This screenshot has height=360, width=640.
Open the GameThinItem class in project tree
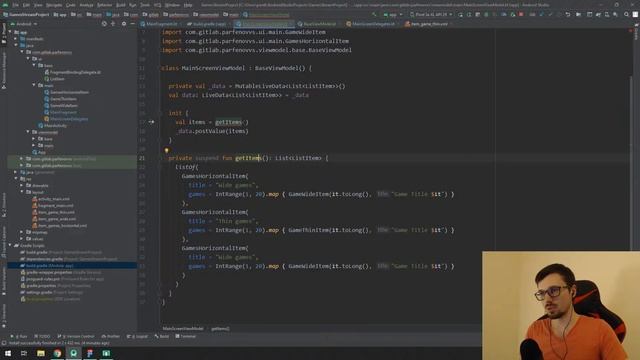(x=60, y=99)
